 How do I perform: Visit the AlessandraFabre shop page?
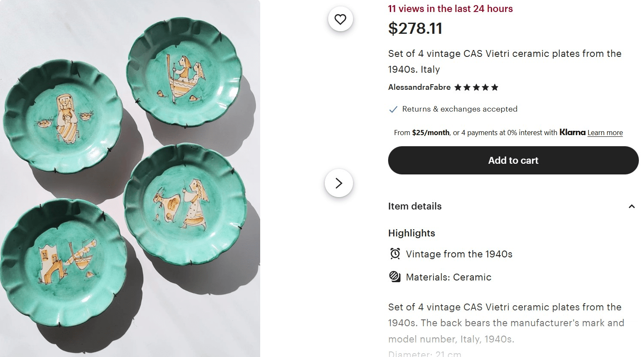coord(419,87)
